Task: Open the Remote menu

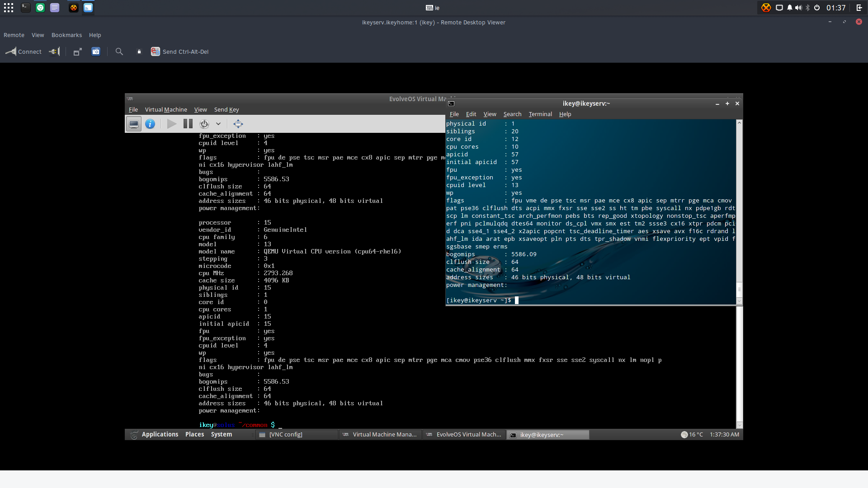Action: (14, 35)
